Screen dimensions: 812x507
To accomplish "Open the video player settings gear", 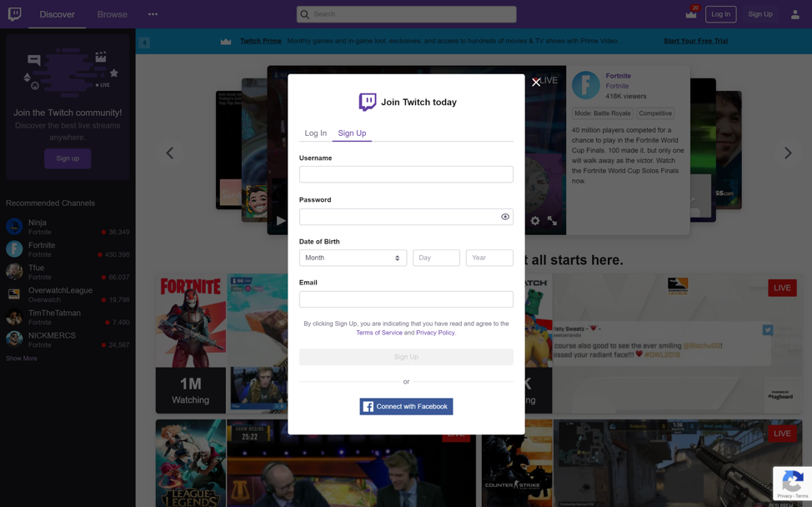I will 535,221.
